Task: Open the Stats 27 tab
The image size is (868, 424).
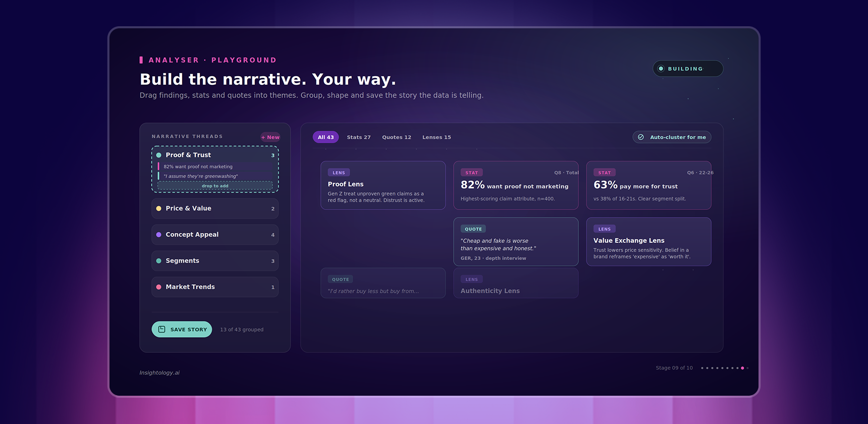Action: click(x=359, y=137)
